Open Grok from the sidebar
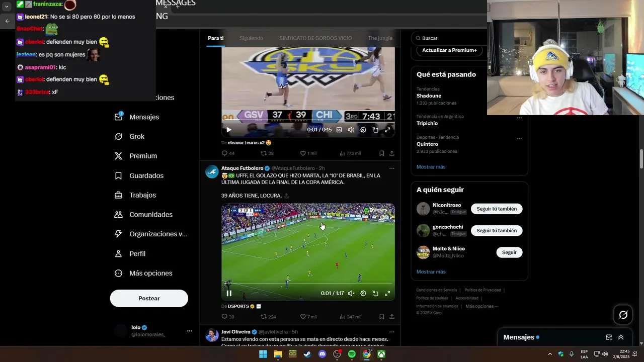The height and width of the screenshot is (362, 644). [x=130, y=136]
